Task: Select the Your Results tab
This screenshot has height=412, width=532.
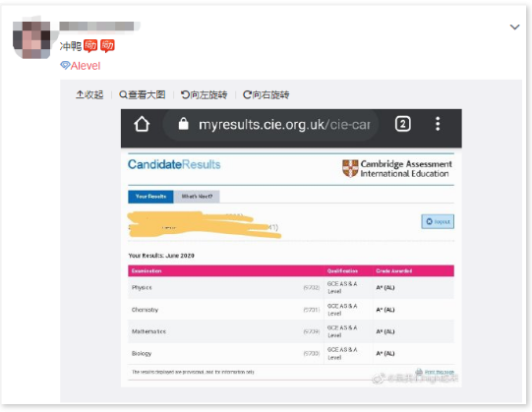Action: [x=150, y=197]
